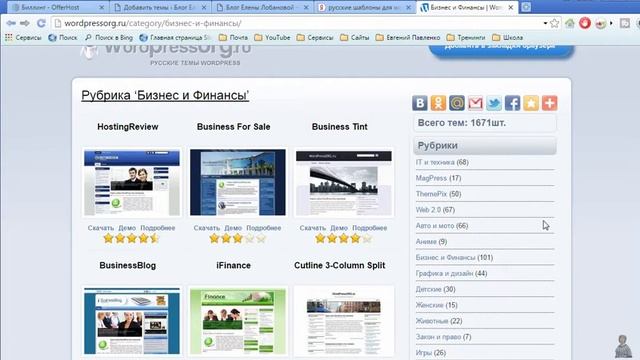
Task: Share page via Twitter icon
Action: [x=494, y=103]
